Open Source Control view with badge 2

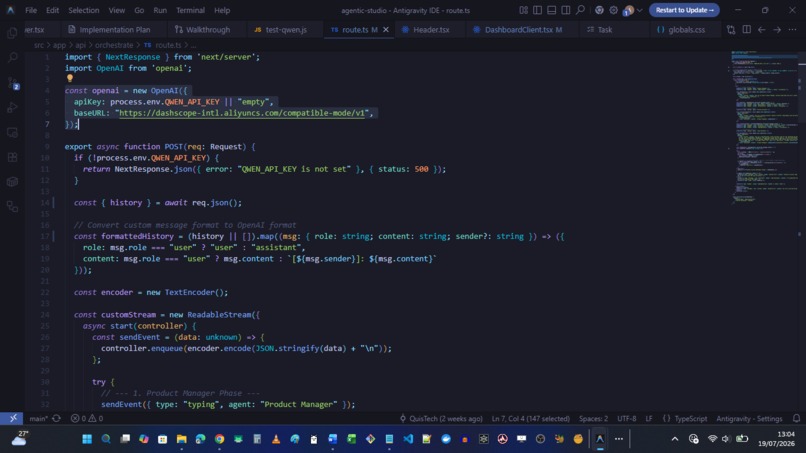click(12, 83)
